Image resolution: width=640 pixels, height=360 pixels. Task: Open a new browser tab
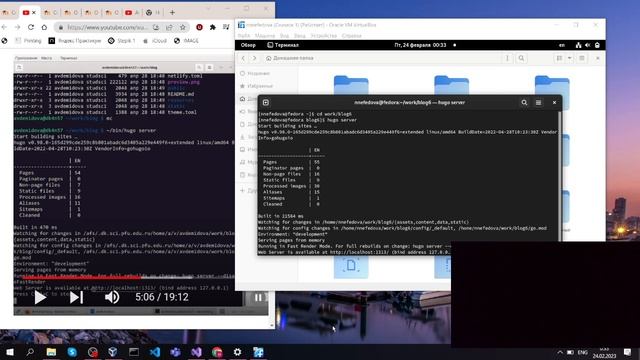coord(172,13)
